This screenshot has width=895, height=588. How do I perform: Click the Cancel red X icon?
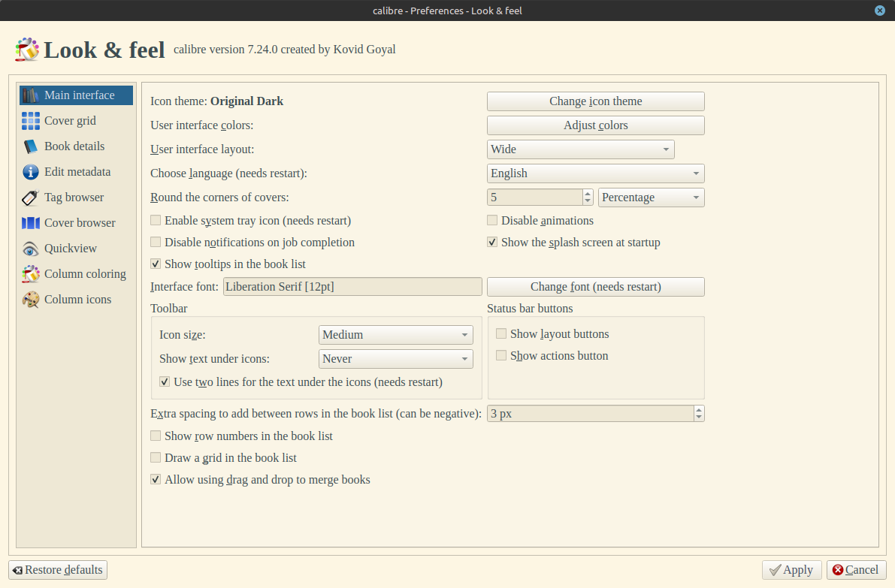838,570
